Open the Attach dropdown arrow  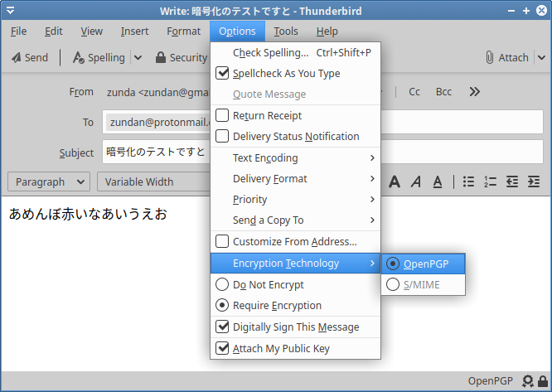coord(542,57)
